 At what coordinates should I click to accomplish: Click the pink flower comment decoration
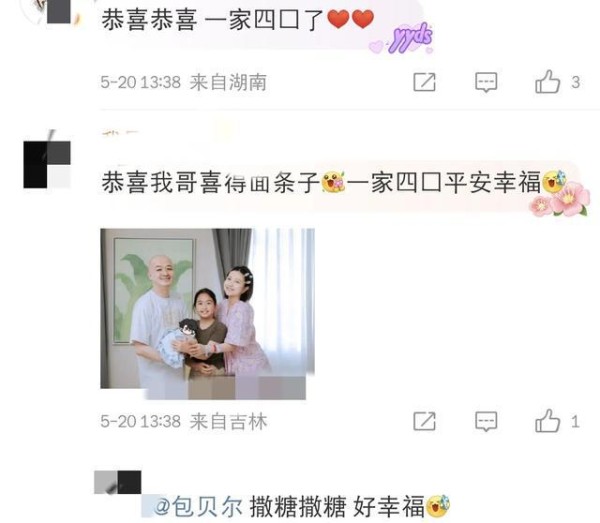tap(561, 200)
